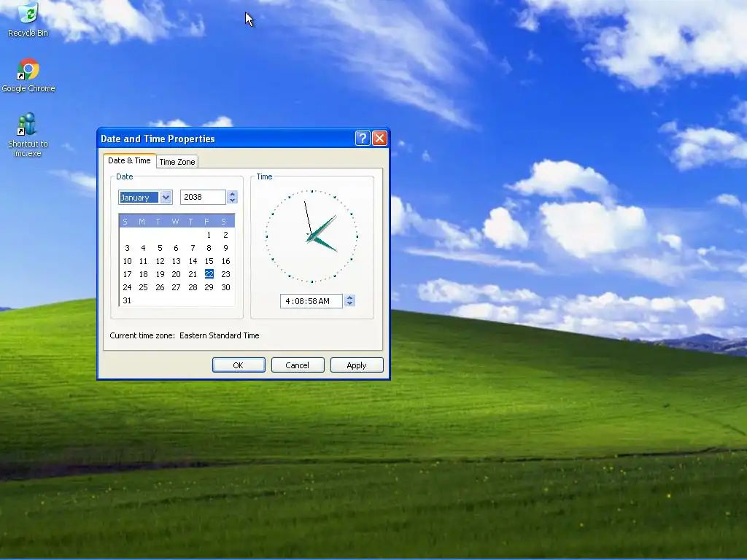The image size is (747, 560).
Task: Click the 2038 year field
Action: (204, 197)
